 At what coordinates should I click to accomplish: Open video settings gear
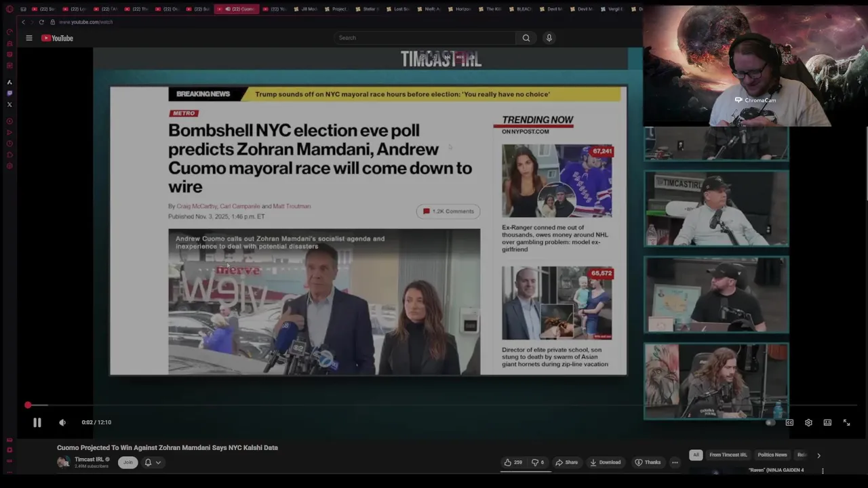808,422
